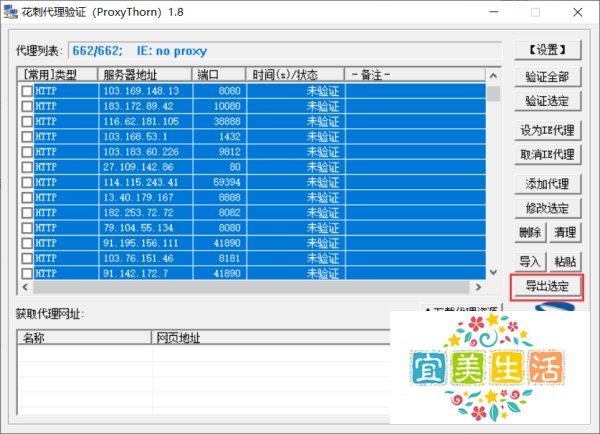The image size is (600, 434).
Task: Sort by 服务器地址 column header
Action: tap(145, 75)
